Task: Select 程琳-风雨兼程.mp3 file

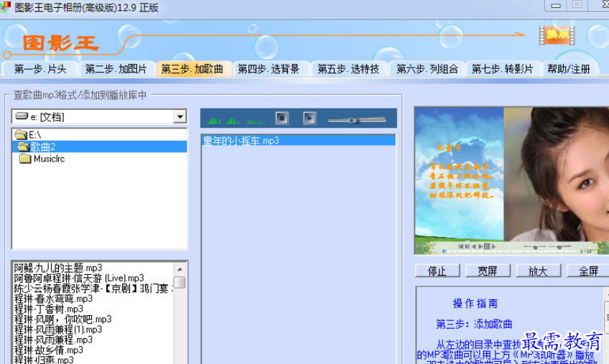Action: 53,340
